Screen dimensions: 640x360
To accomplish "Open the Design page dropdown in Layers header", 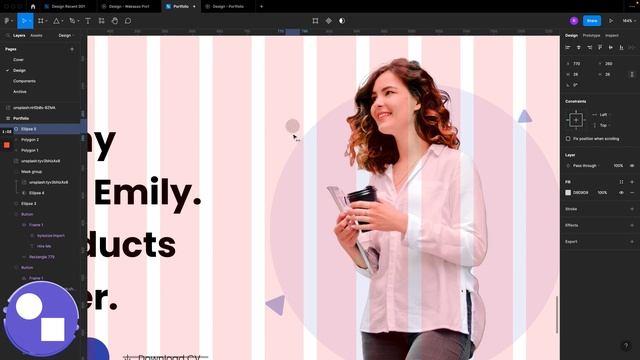I will click(66, 36).
